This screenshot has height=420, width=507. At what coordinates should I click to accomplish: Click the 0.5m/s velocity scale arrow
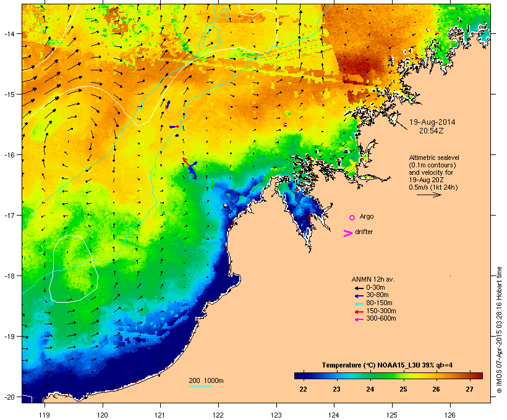coord(428,195)
